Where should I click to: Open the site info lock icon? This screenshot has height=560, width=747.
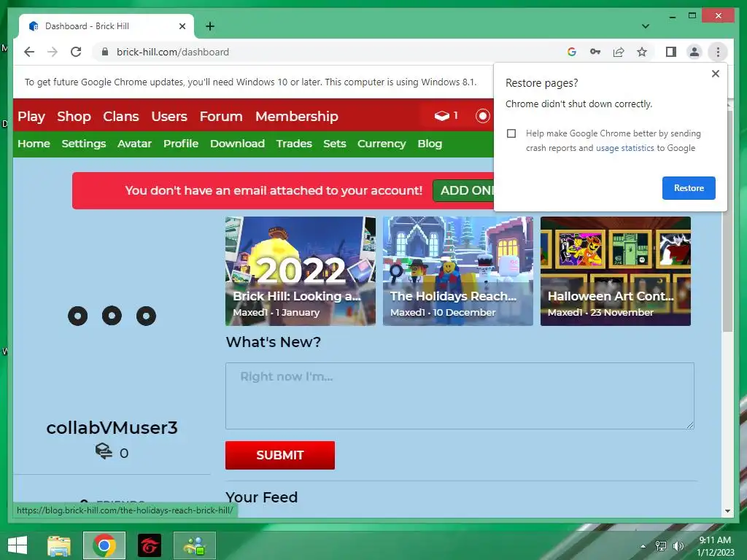pos(105,52)
